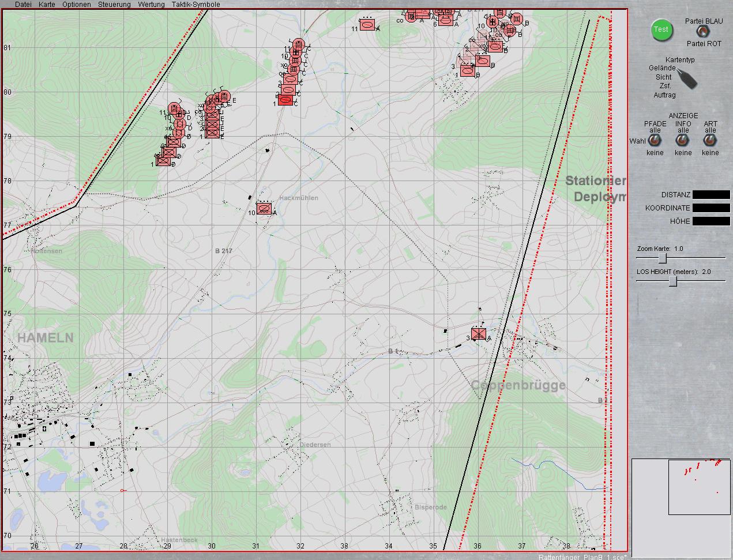This screenshot has width=733, height=560.
Task: Expand the Steuerung menu
Action: (x=114, y=4)
